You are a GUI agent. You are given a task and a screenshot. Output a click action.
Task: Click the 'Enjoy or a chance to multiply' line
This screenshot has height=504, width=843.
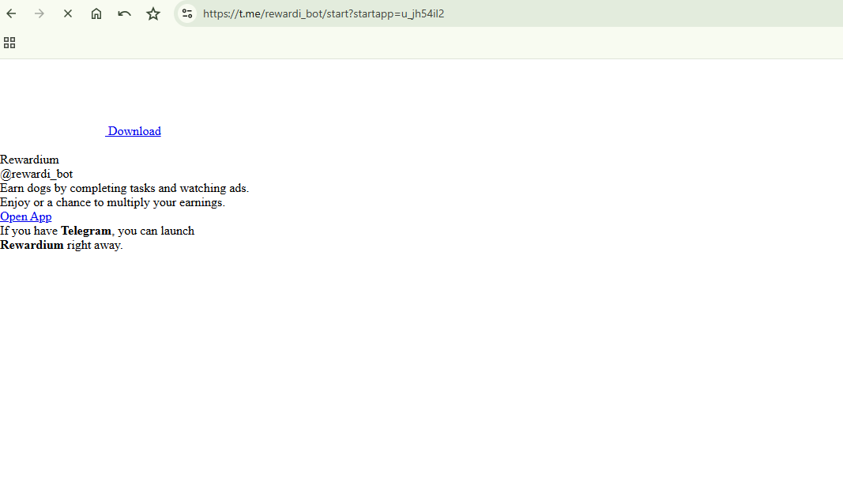coord(112,202)
